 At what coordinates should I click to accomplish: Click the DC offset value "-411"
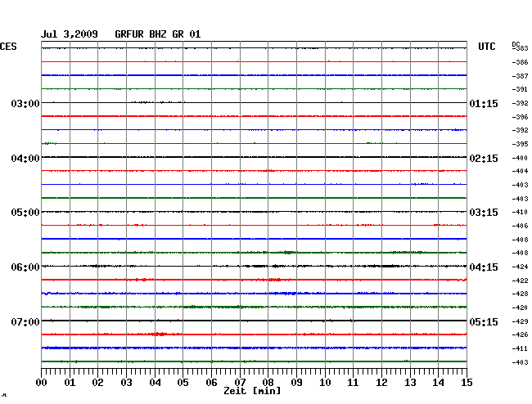[x=520, y=348]
